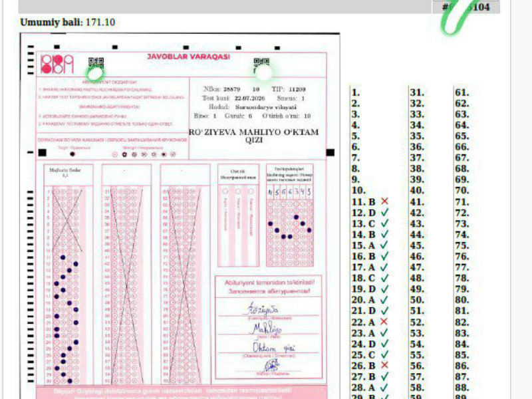Viewport: 532px width, 399px height.
Task: Click the red X beside answer 11. B
Action: (384, 201)
